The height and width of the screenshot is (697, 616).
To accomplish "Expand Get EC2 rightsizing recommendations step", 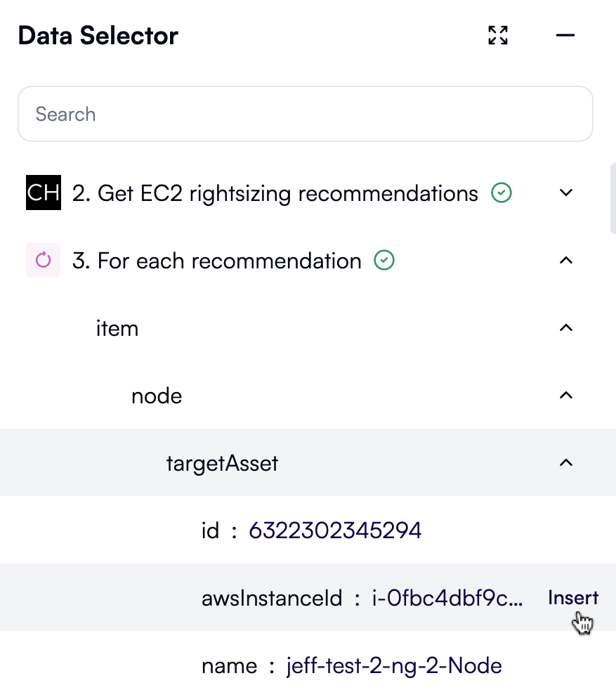I will (566, 193).
